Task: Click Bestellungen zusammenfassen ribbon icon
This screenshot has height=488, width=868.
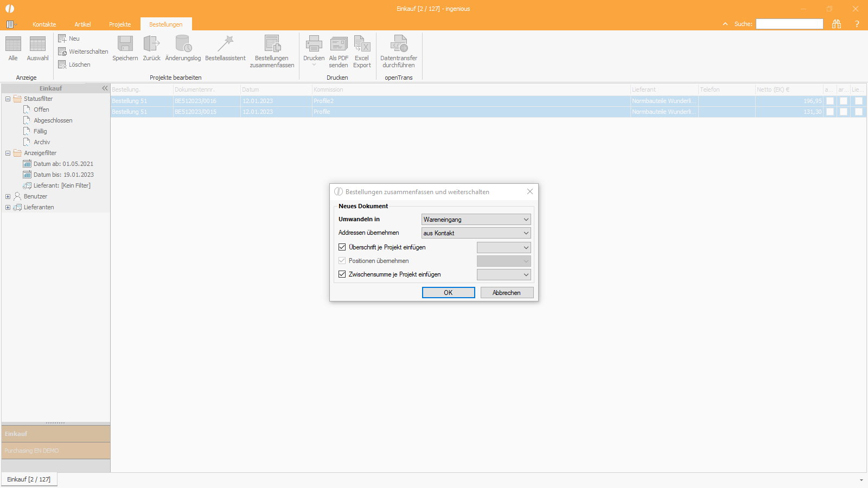Action: [x=272, y=44]
